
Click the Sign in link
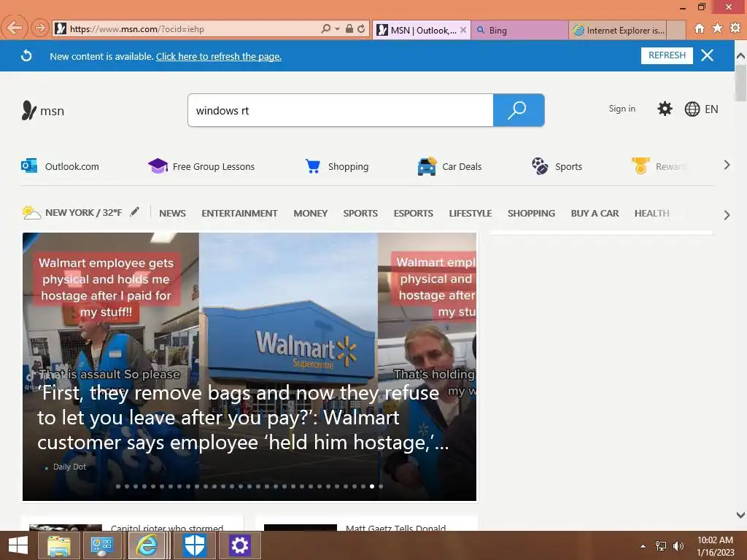click(x=622, y=109)
